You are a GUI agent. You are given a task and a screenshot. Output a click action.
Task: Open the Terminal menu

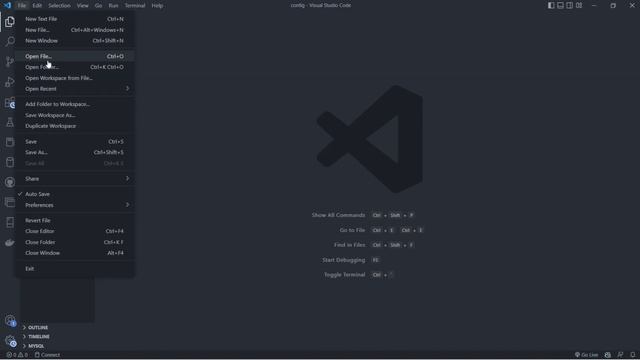pyautogui.click(x=135, y=5)
